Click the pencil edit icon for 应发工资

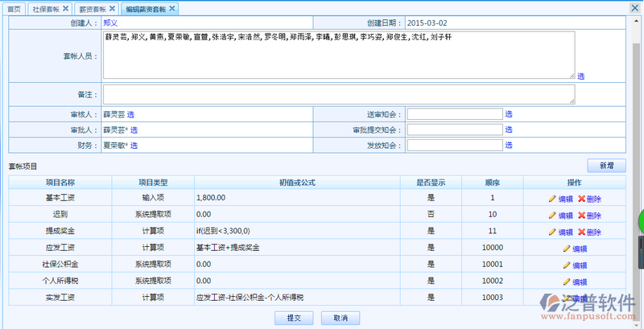[x=567, y=249]
